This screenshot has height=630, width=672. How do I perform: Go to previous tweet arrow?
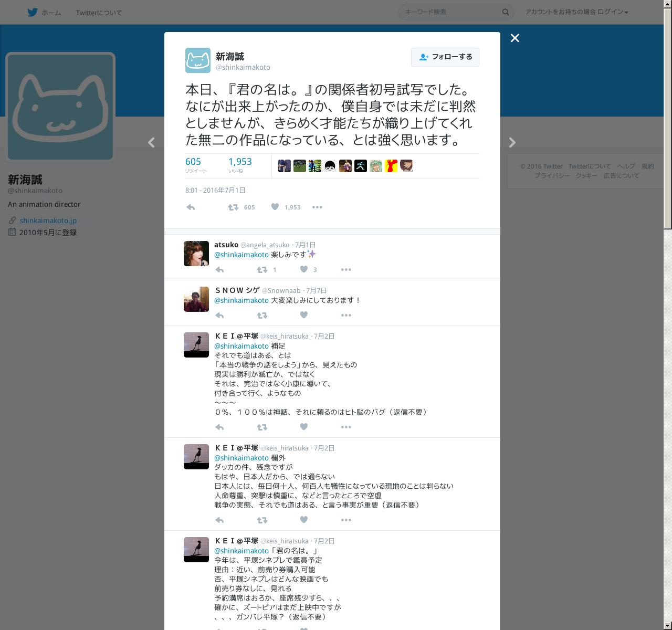[x=151, y=142]
